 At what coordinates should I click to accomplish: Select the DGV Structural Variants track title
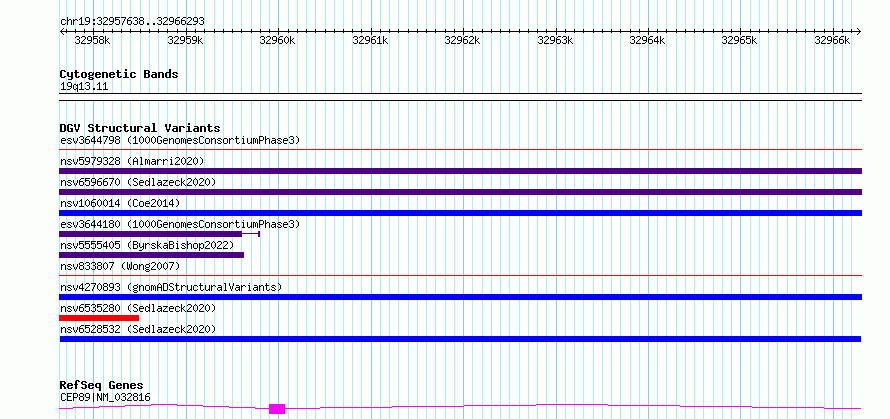coord(140,128)
